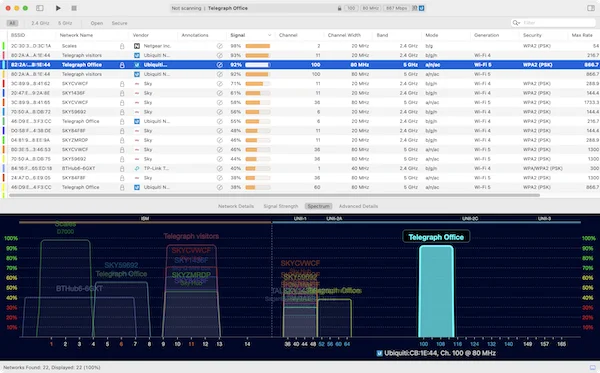Toggle the Open networks filter

point(97,23)
